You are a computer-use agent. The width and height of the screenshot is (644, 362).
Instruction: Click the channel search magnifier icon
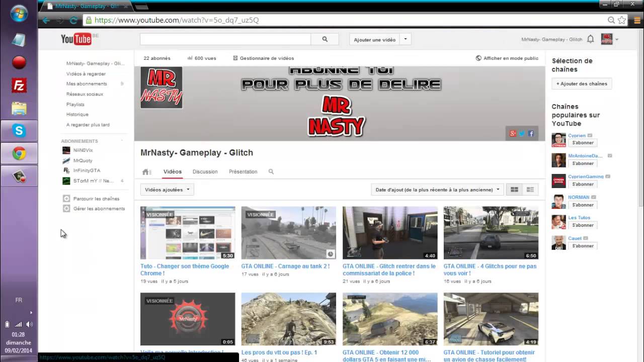click(x=271, y=171)
